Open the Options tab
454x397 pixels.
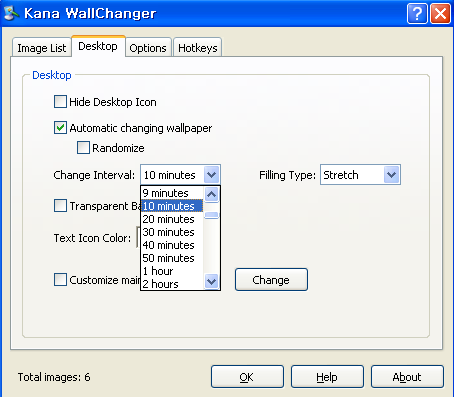[148, 48]
